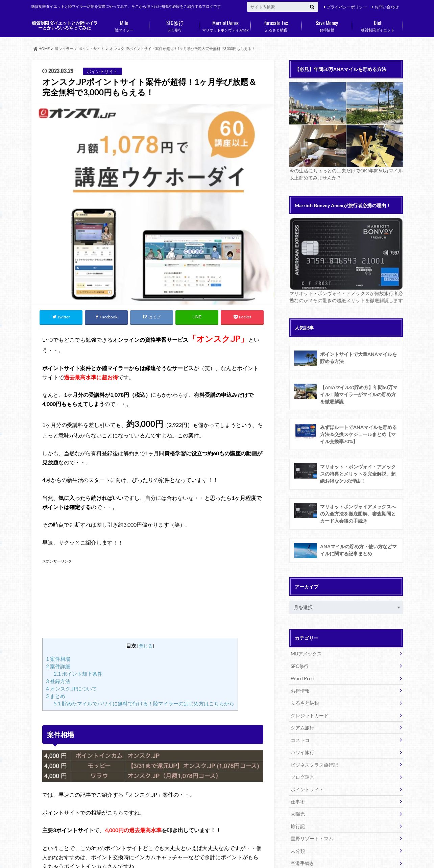Open ANAマイルの貯め方・使い方 article
This screenshot has width=434, height=868.
click(346, 550)
